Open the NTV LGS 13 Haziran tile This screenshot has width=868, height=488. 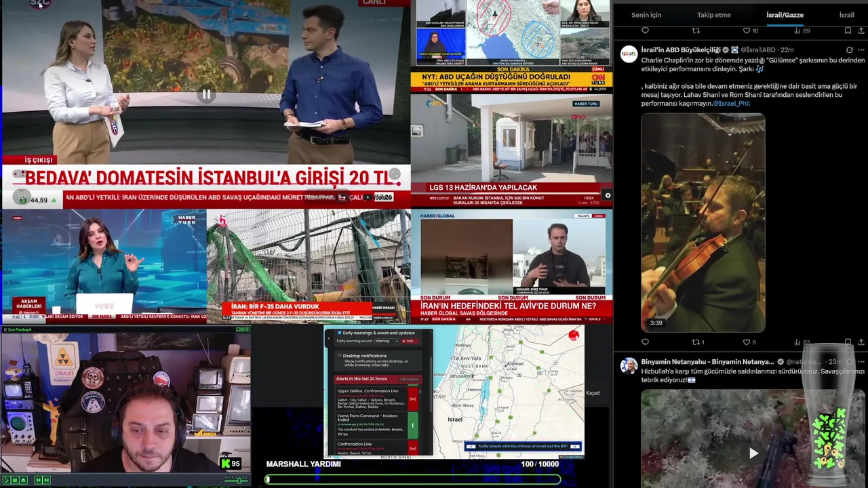[511, 150]
